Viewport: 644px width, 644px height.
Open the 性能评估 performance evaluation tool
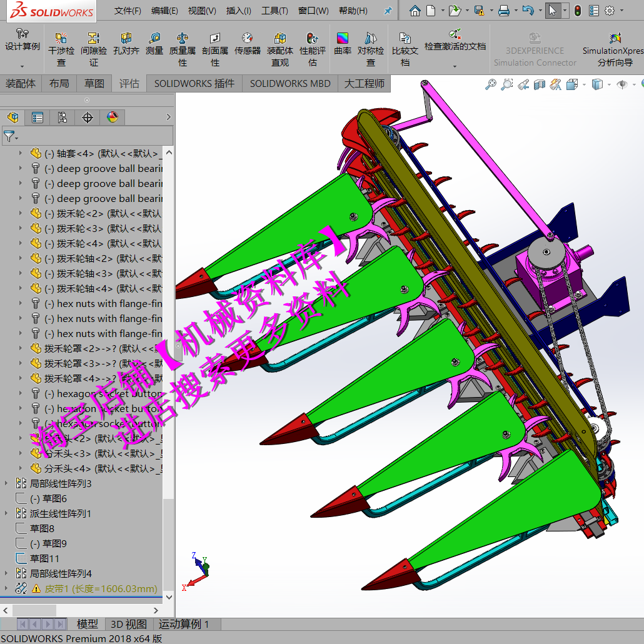pos(312,48)
